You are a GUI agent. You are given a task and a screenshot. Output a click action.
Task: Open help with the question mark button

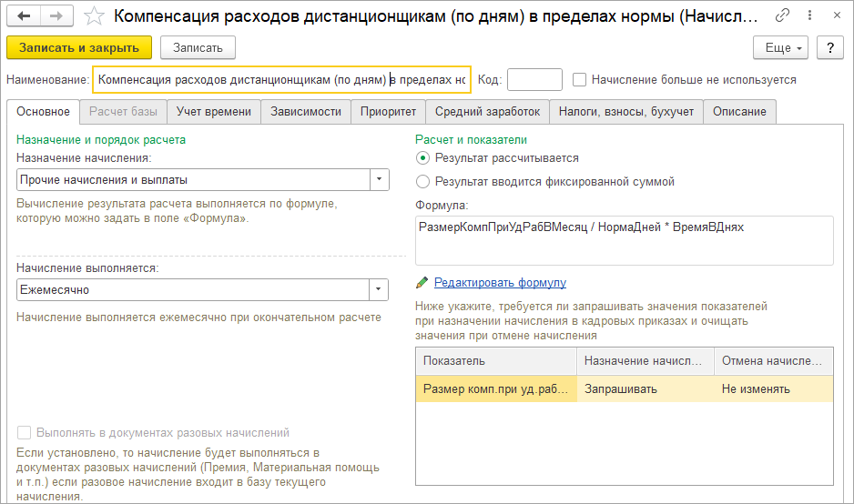[829, 47]
